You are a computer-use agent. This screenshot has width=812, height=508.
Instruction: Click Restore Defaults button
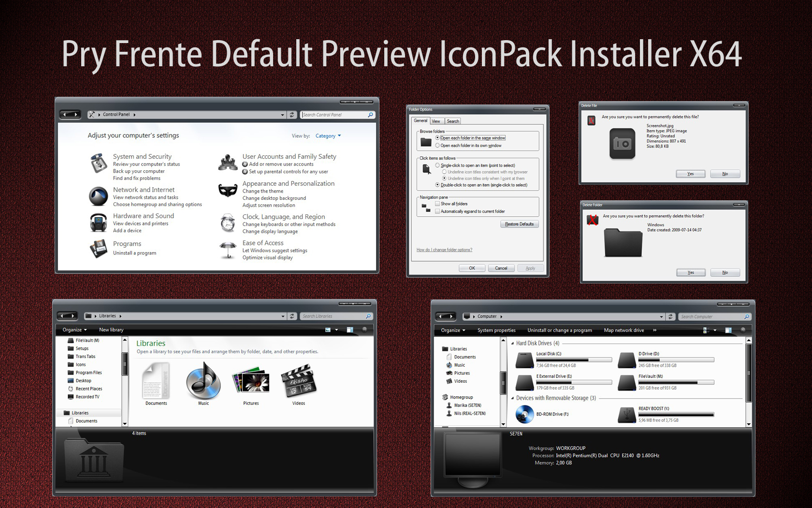point(520,224)
